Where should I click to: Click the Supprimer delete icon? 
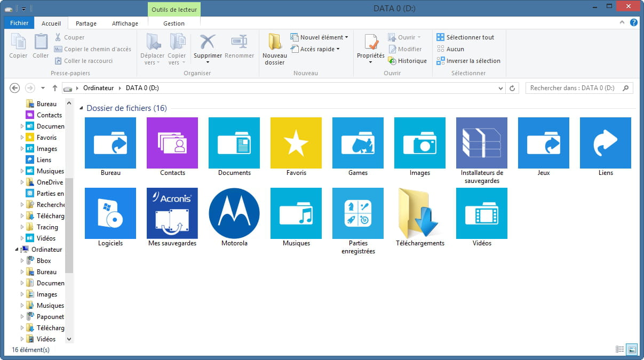(208, 43)
